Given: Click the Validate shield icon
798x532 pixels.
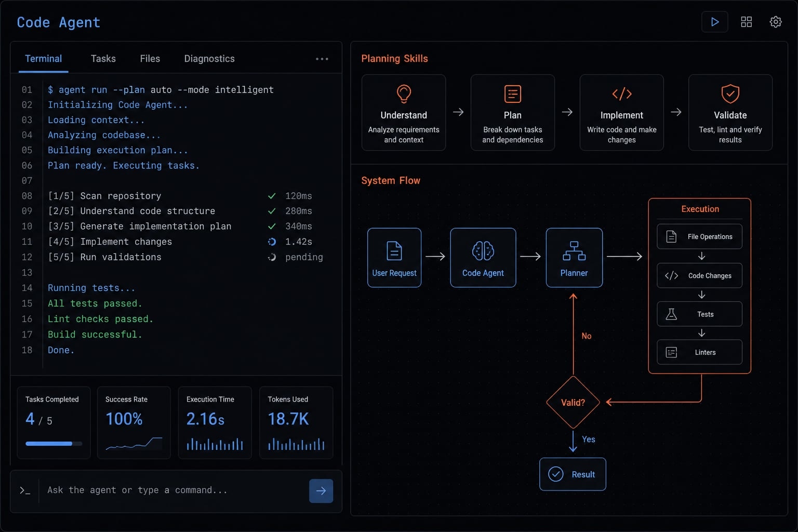Looking at the screenshot, I should pos(730,94).
